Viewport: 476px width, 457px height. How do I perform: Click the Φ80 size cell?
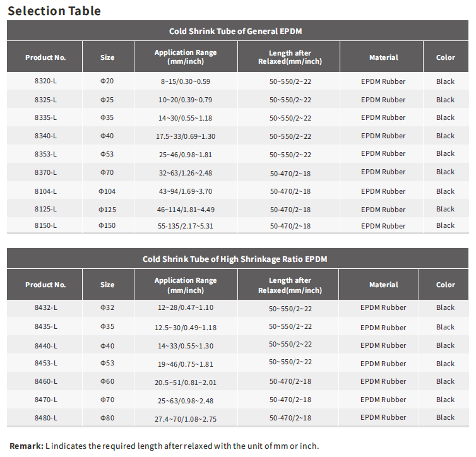coord(107,418)
